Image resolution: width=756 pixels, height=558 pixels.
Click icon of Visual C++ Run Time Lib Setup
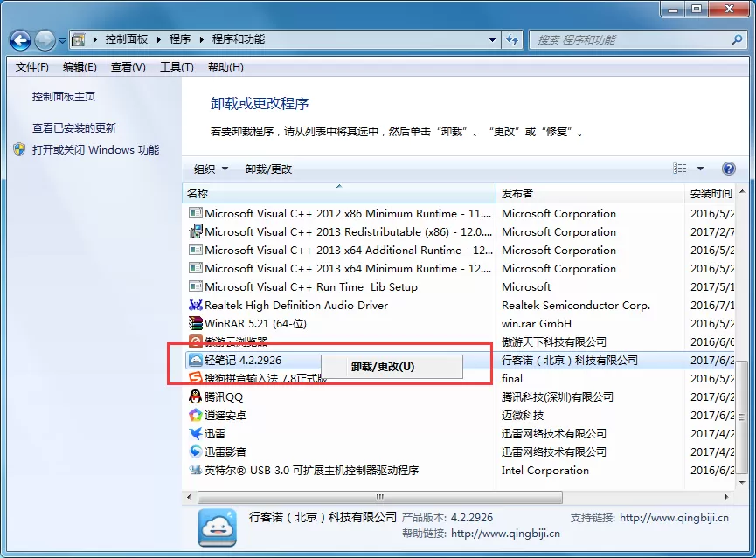click(195, 286)
